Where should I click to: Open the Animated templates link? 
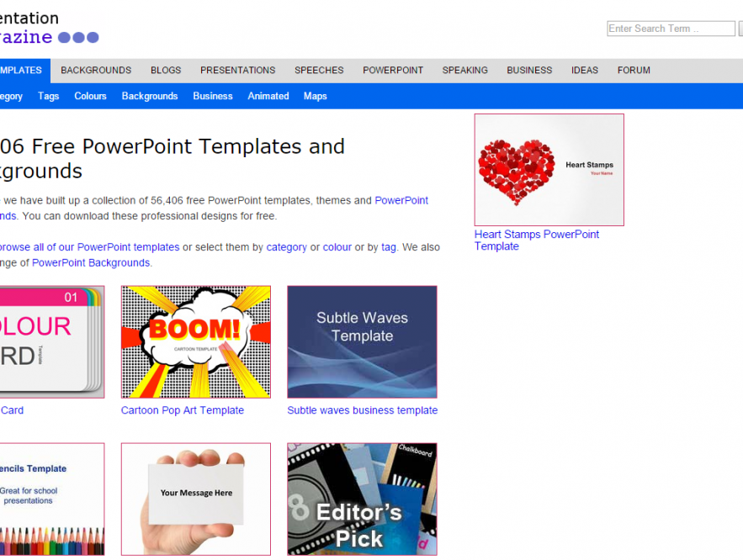click(268, 96)
